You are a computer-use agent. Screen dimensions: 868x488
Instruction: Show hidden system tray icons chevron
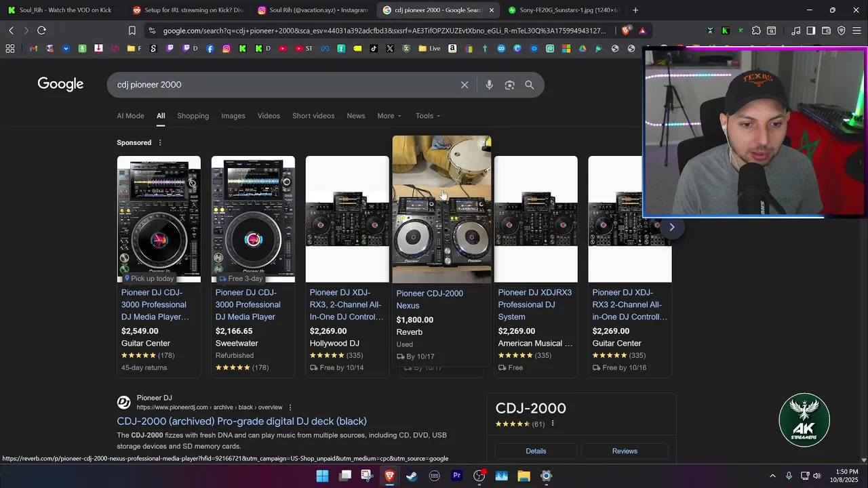tap(772, 476)
